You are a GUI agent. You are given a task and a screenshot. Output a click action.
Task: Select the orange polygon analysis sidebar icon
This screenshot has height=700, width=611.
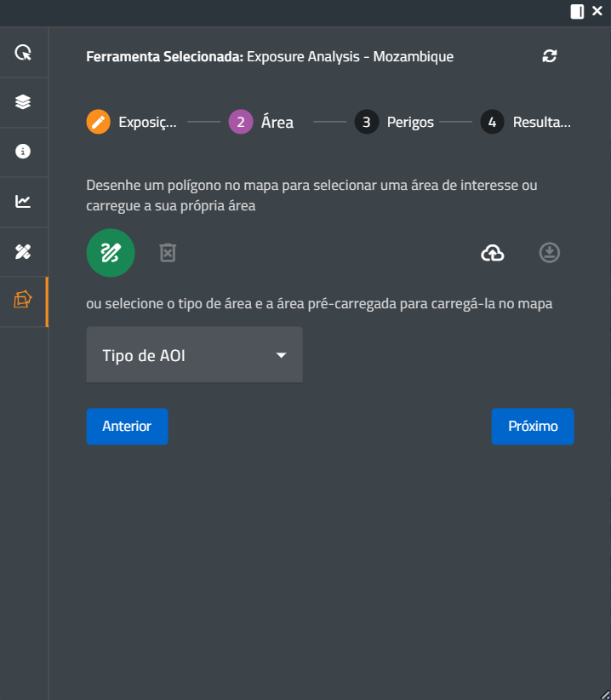[x=23, y=301]
